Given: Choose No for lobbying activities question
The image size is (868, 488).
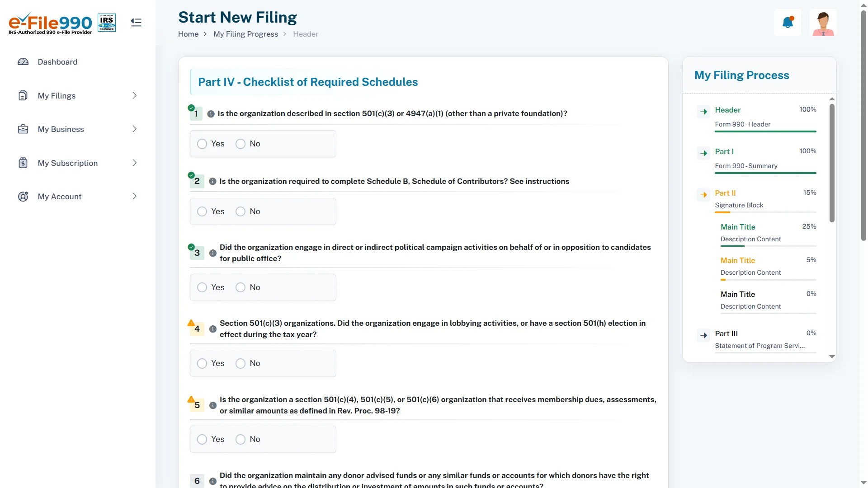Looking at the screenshot, I should (x=241, y=363).
